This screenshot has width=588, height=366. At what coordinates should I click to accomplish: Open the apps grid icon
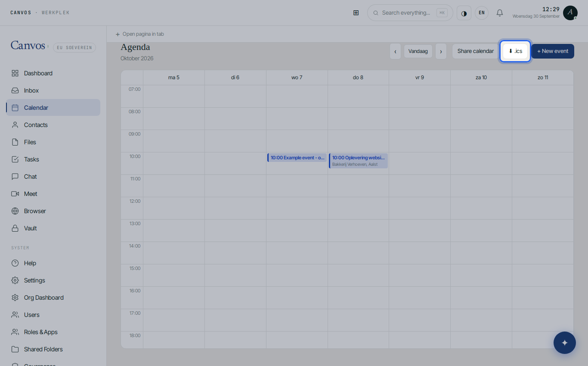pos(356,13)
